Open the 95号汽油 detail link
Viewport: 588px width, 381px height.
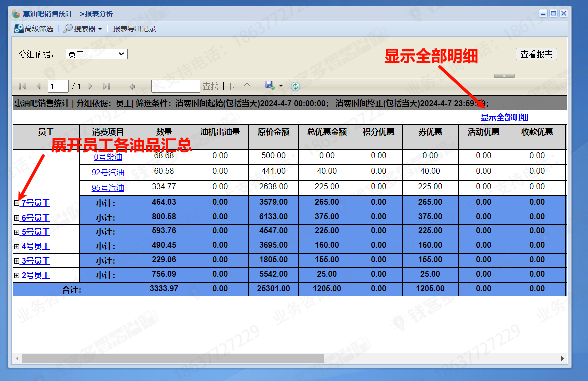pyautogui.click(x=108, y=188)
